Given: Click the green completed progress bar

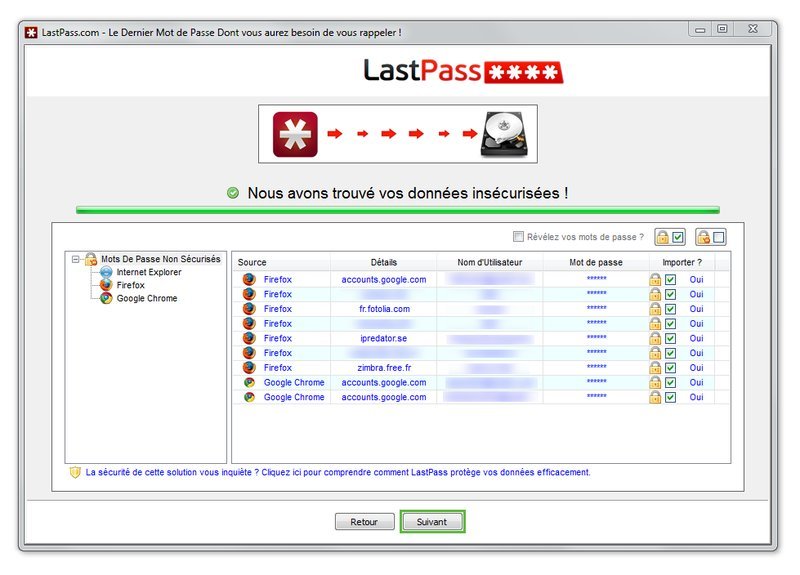Looking at the screenshot, I should click(x=397, y=210).
